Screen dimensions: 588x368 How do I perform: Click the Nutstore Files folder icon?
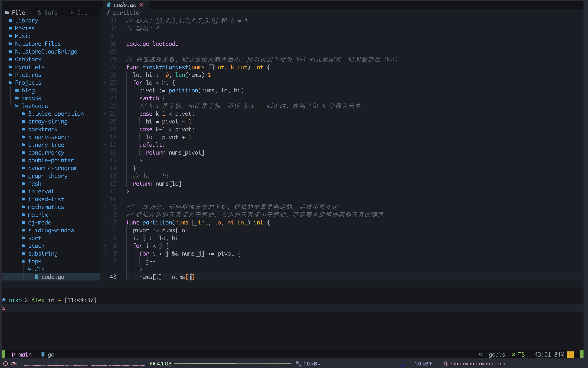[x=10, y=44]
